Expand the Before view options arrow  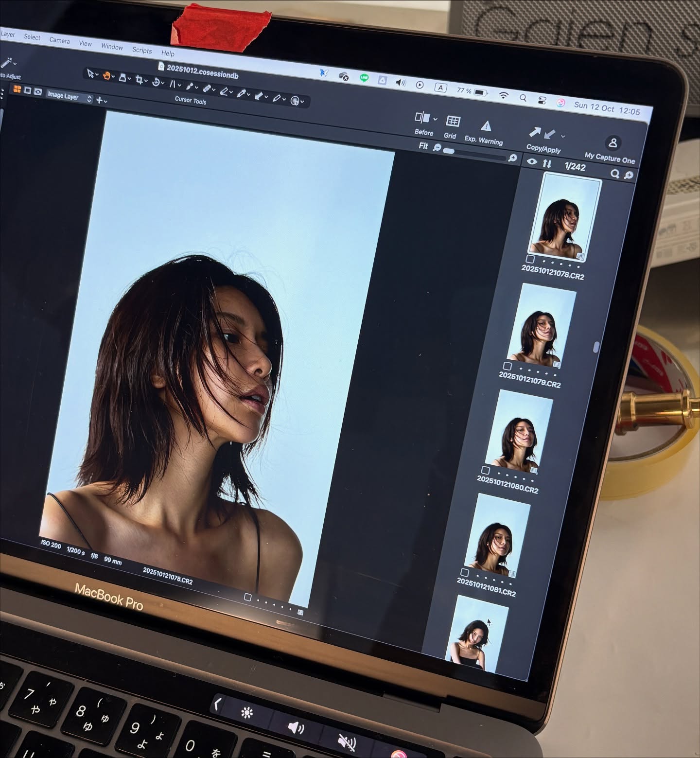[435, 119]
